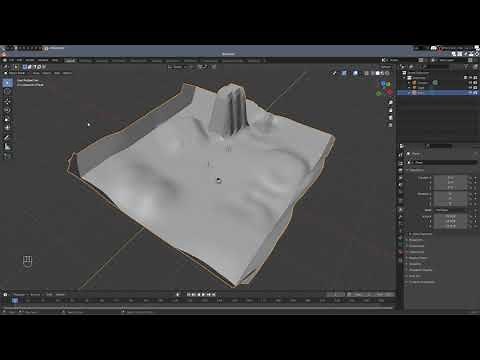This screenshot has width=480, height=360.
Task: Toggle proportional editing in viewport header
Action: click(x=214, y=67)
